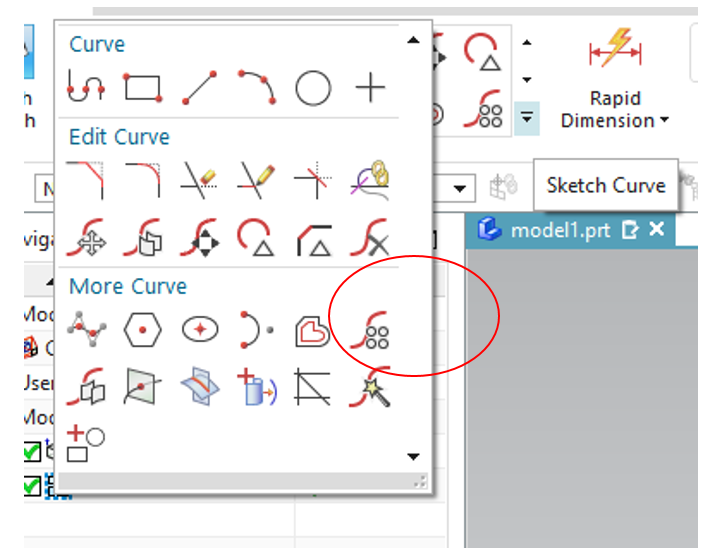This screenshot has height=557, width=706.
Task: Click the Rapid Dimension button
Action: pos(615,78)
